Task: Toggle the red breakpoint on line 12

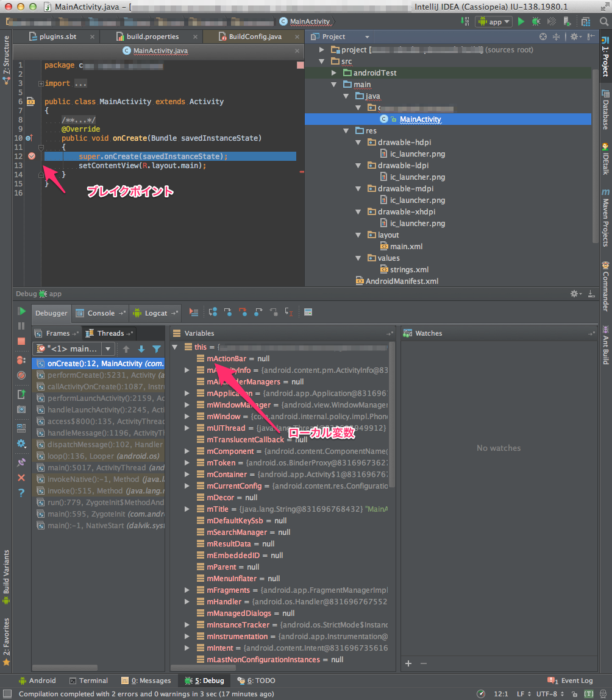Action: pos(30,156)
